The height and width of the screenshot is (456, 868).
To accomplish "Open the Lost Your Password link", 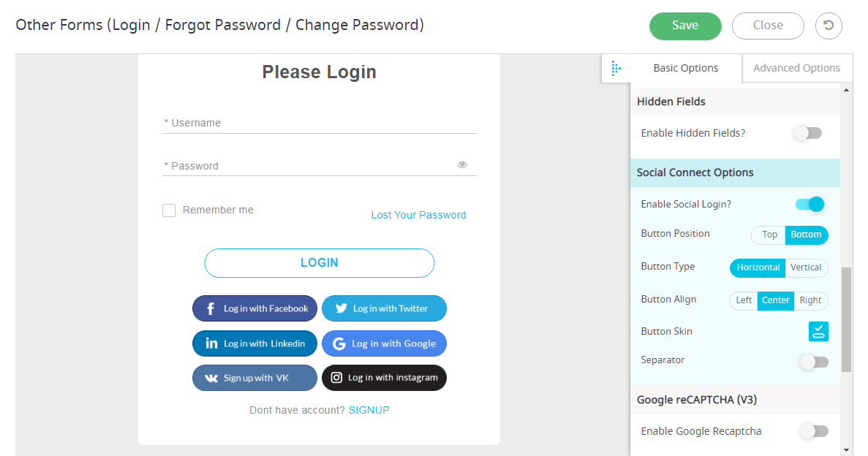I will tap(418, 215).
